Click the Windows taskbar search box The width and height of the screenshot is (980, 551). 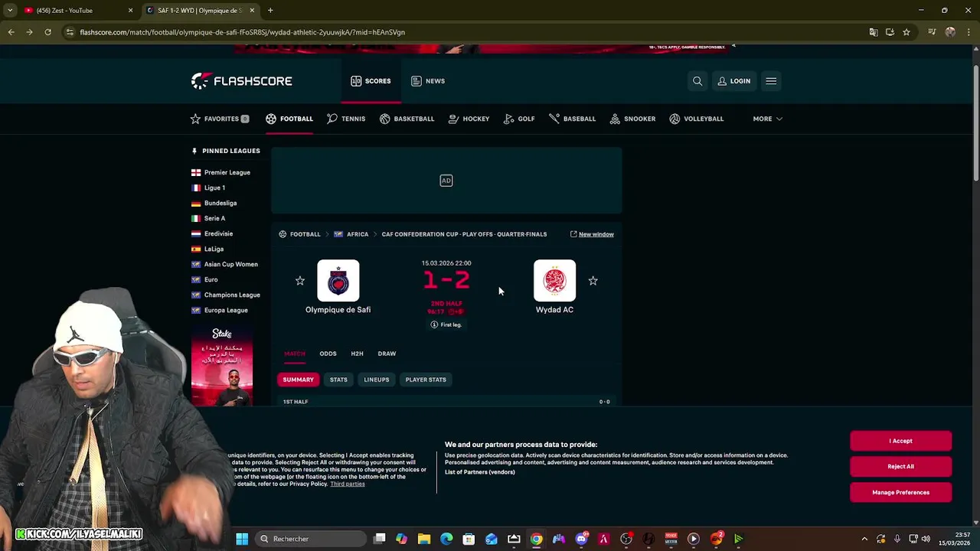click(x=309, y=539)
